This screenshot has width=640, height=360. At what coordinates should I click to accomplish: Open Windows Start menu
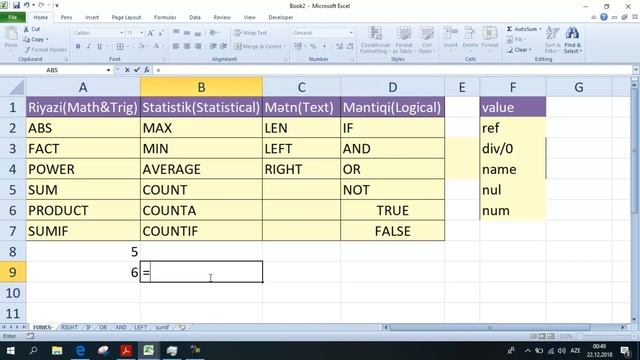coord(11,351)
